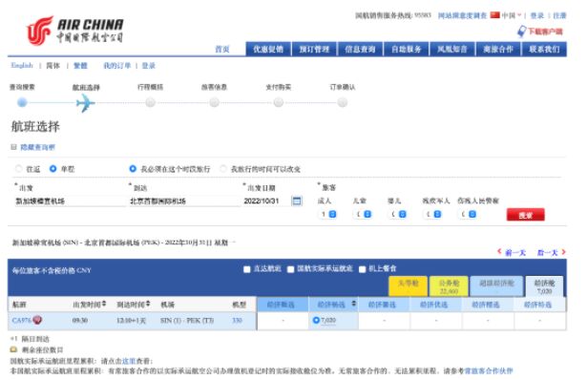This screenshot has width=588, height=380.
Task: Click the departure date field 2022/10/31
Action: 266,201
